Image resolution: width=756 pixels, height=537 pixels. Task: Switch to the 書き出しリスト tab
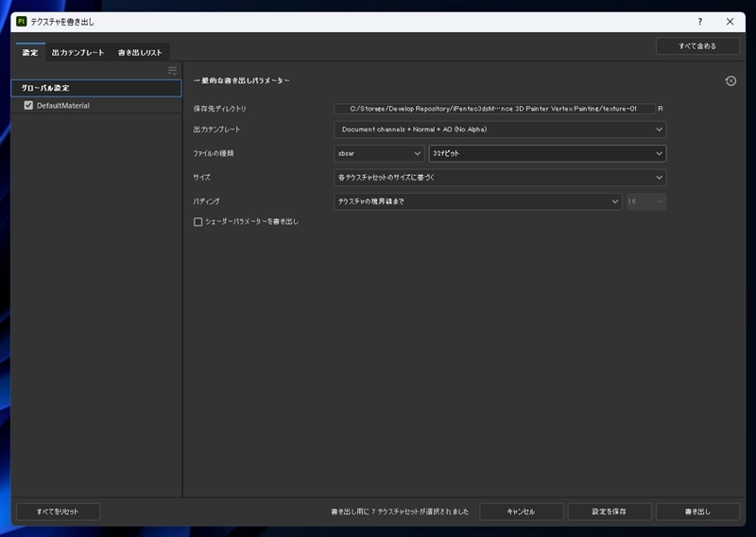(x=140, y=53)
